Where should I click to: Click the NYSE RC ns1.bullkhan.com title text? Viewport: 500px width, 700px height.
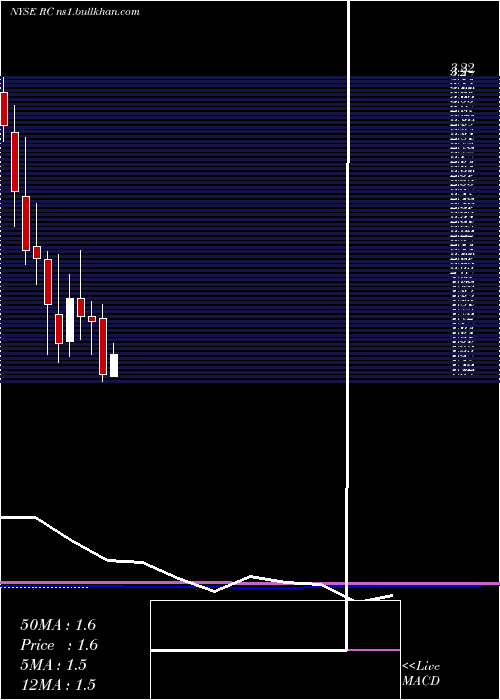tap(75, 12)
